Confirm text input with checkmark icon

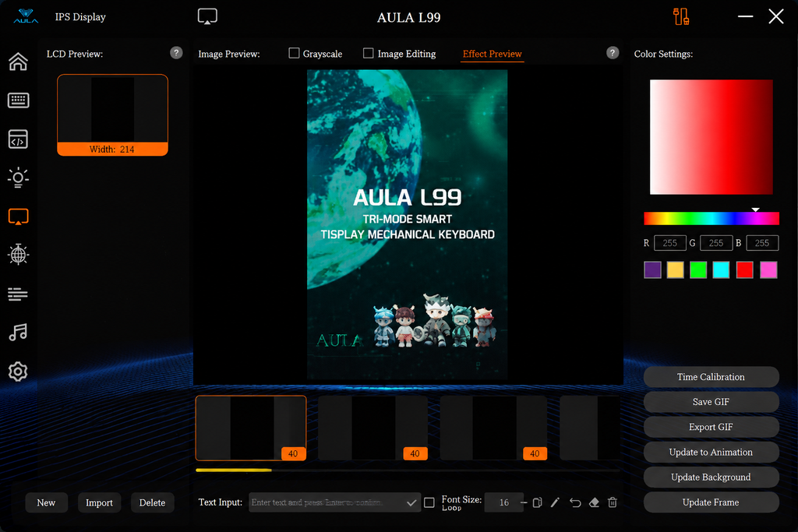point(411,503)
